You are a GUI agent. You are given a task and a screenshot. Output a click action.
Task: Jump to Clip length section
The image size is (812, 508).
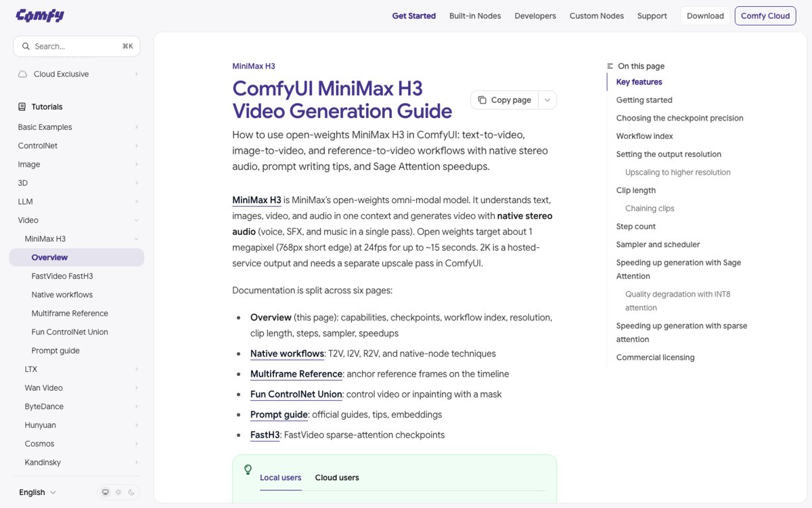636,190
